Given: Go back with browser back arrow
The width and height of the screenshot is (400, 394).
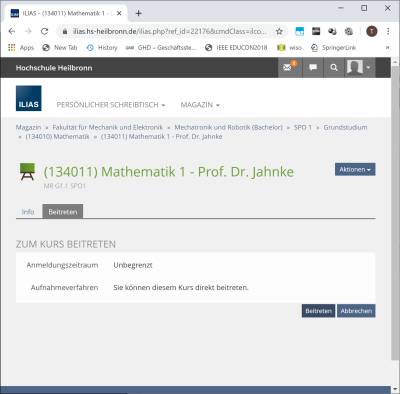Looking at the screenshot, I should coord(12,31).
